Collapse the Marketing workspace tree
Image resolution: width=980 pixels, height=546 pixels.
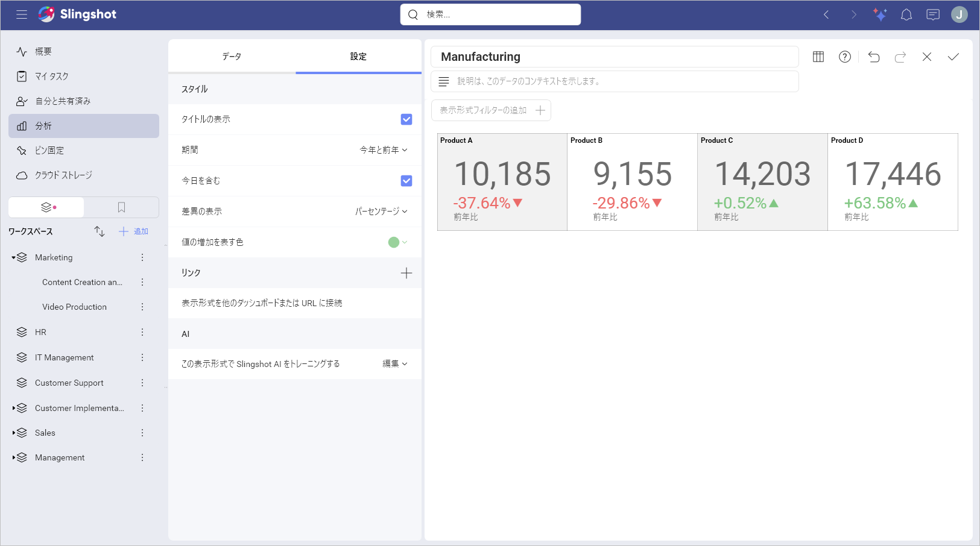(x=13, y=257)
